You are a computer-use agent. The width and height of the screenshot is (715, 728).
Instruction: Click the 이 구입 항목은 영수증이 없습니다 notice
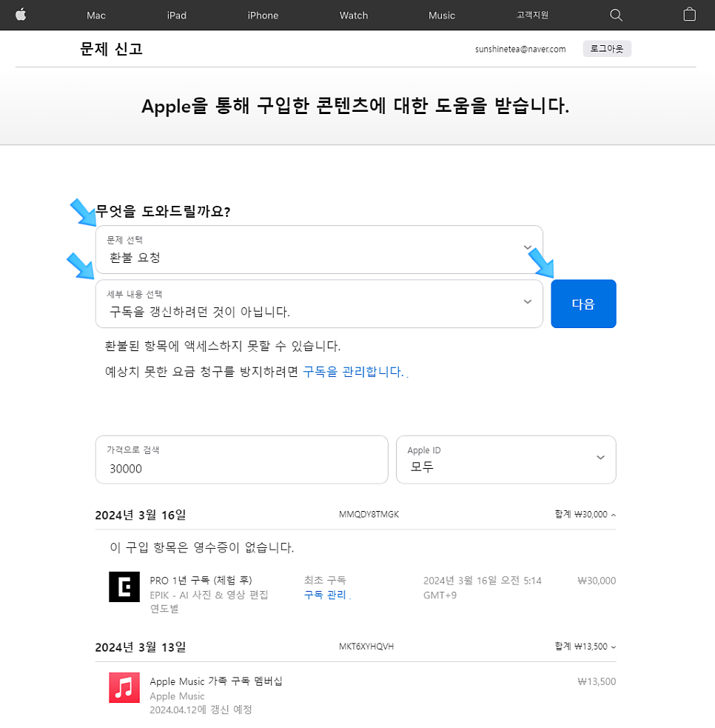coord(202,547)
